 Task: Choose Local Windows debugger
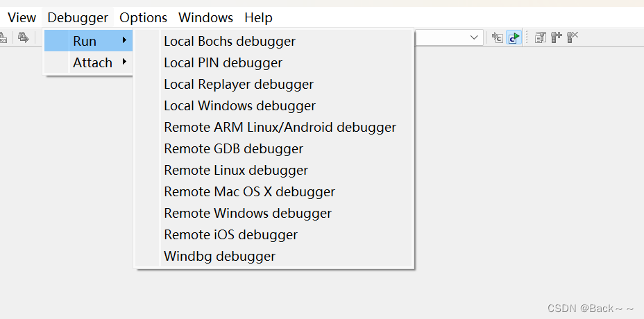click(x=273, y=105)
